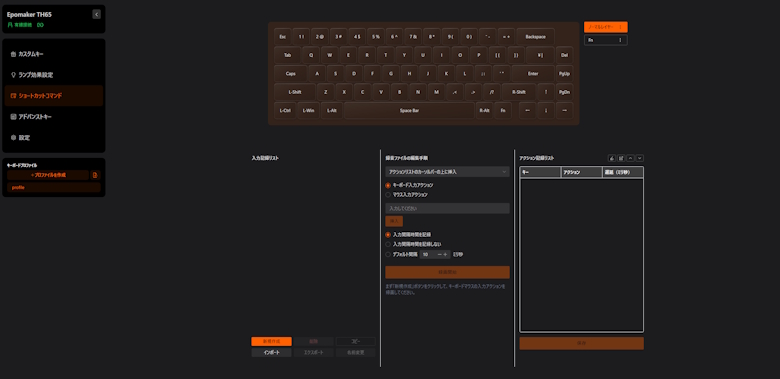This screenshot has width=780, height=379.
Task: Click the Esc key on virtual keyboard
Action: point(283,37)
